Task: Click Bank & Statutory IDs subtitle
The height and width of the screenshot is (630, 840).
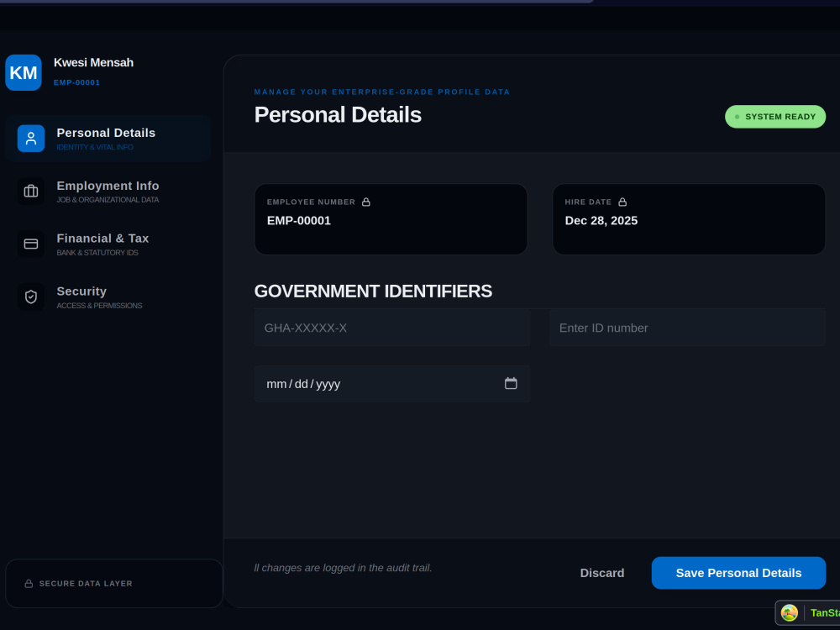Action: coord(97,253)
